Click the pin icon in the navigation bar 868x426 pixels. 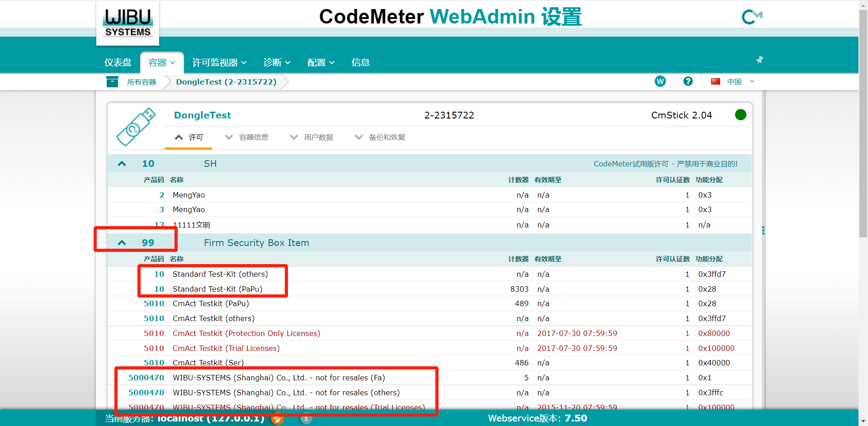759,60
